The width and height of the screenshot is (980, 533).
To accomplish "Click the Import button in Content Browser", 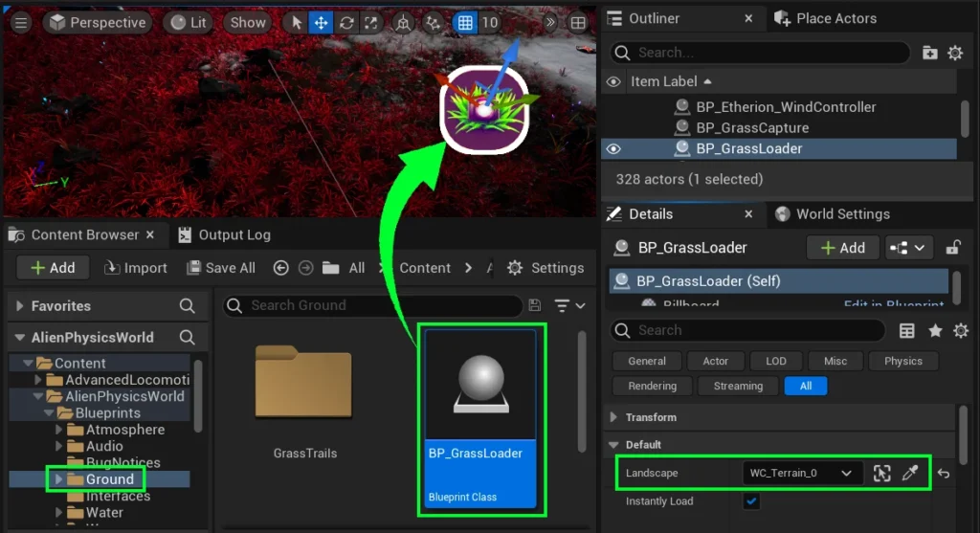I will tap(136, 268).
